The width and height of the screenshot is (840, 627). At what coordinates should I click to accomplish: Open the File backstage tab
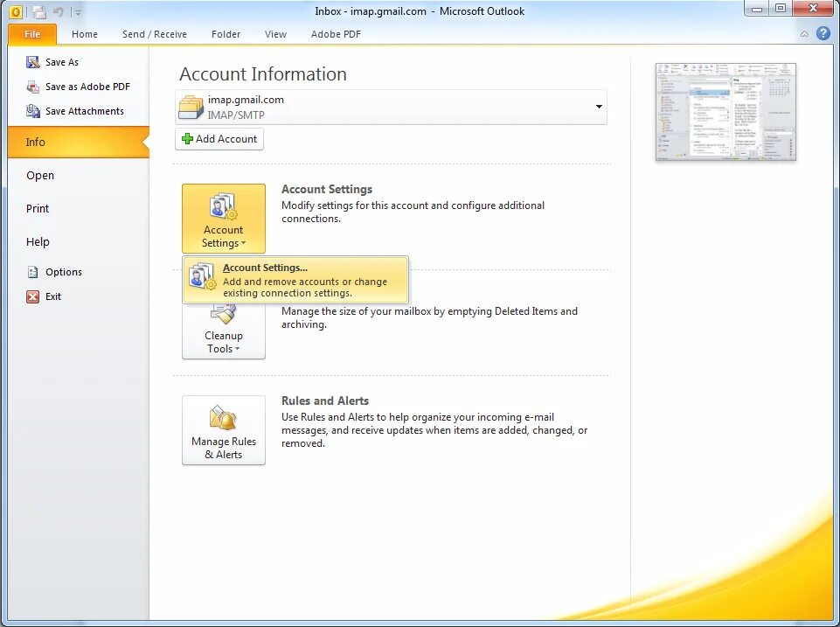tap(32, 34)
